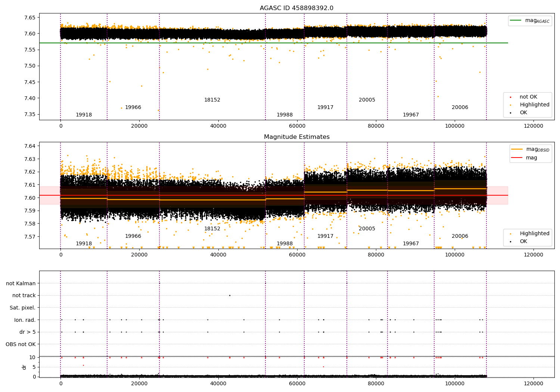Click the 'not track' data point in the bottom plot
The width and height of the screenshot is (560, 392).
pyautogui.click(x=230, y=296)
